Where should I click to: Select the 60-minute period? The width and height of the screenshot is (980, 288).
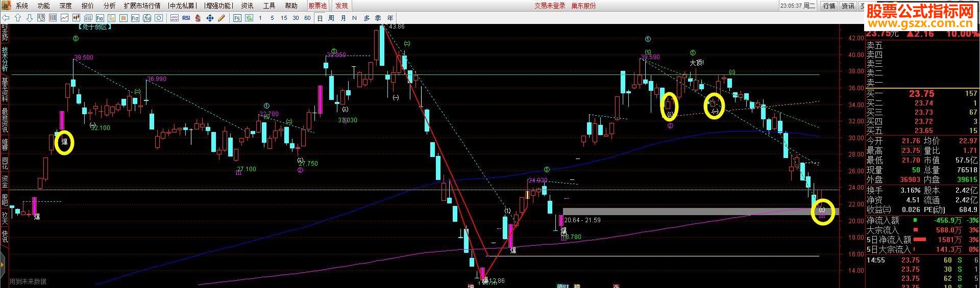point(307,18)
